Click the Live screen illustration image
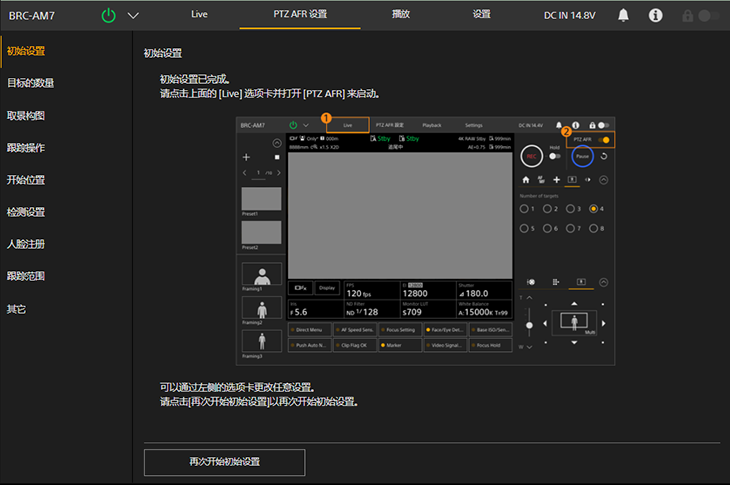 point(426,241)
